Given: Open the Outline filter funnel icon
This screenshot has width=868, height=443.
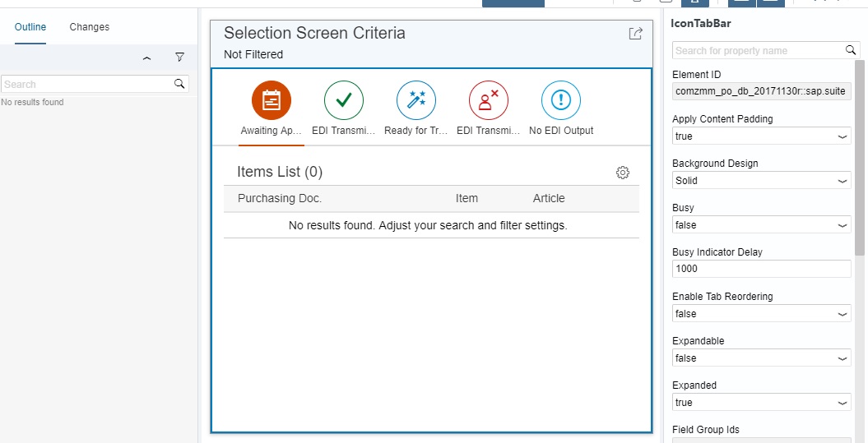Looking at the screenshot, I should pyautogui.click(x=179, y=57).
